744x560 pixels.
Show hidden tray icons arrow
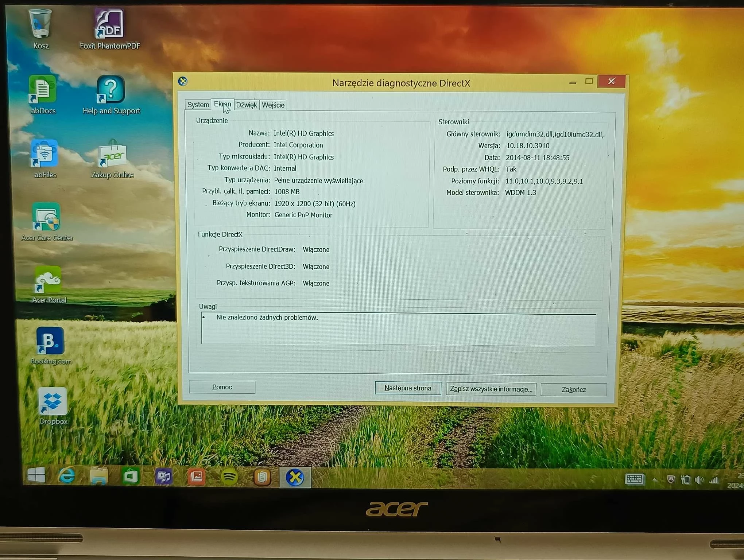(655, 480)
